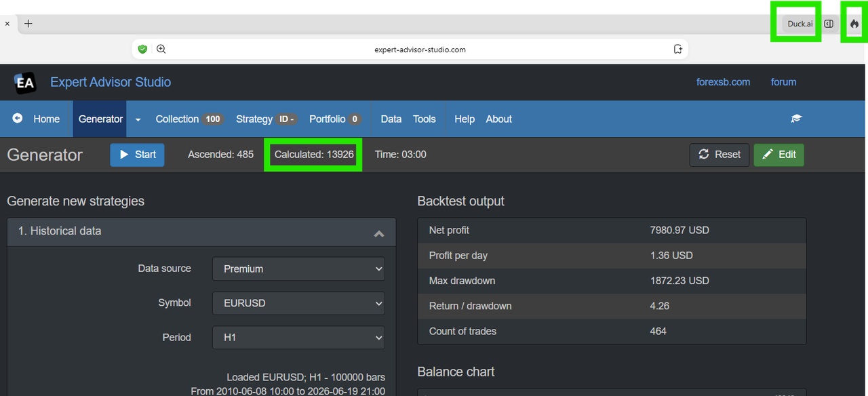Click the Reset button
The image size is (868, 396).
pos(719,155)
